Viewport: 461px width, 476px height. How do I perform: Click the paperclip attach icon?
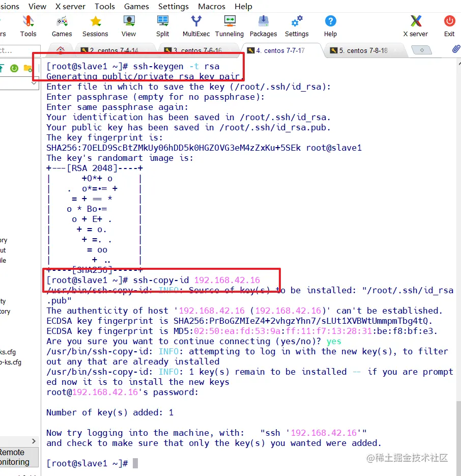click(456, 49)
